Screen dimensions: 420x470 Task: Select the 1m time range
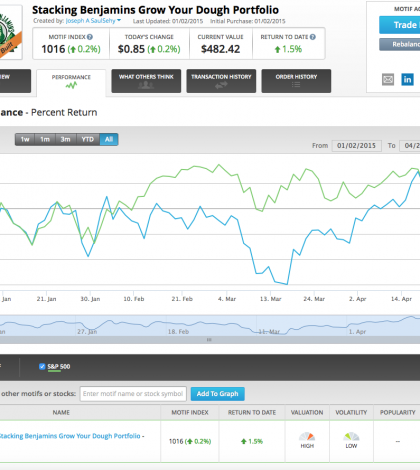click(x=45, y=139)
